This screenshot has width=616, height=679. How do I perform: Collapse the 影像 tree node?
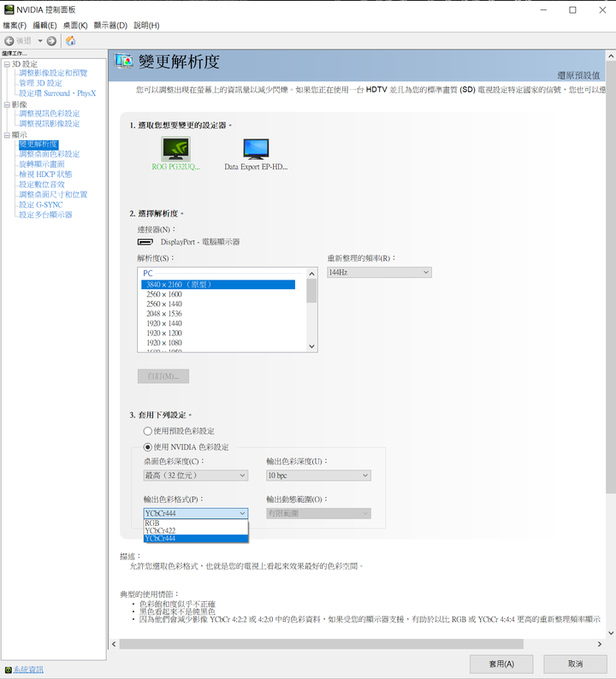(x=7, y=105)
